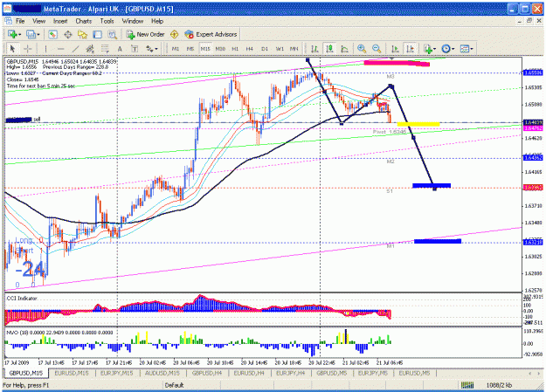Viewport: 546px width, 392px height.
Task: Switch to the EURJPY,H4 chart tab
Action: (290, 373)
